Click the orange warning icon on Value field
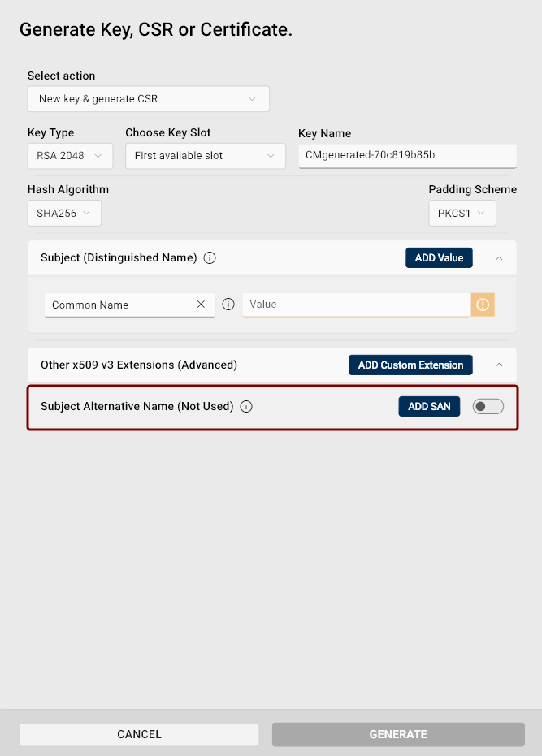Screen dimensions: 542x756 483,305
